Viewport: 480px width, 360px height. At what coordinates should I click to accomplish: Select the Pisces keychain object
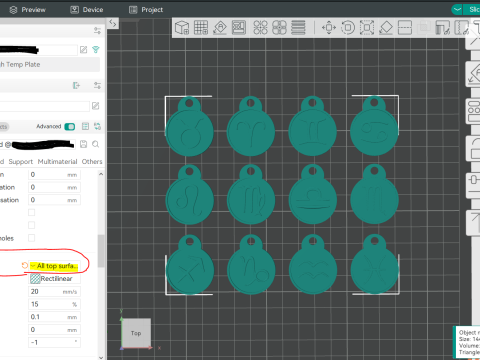375,265
